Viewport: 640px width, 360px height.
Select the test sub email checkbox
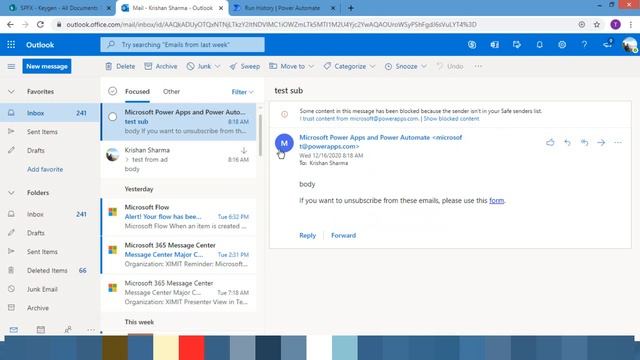(113, 117)
